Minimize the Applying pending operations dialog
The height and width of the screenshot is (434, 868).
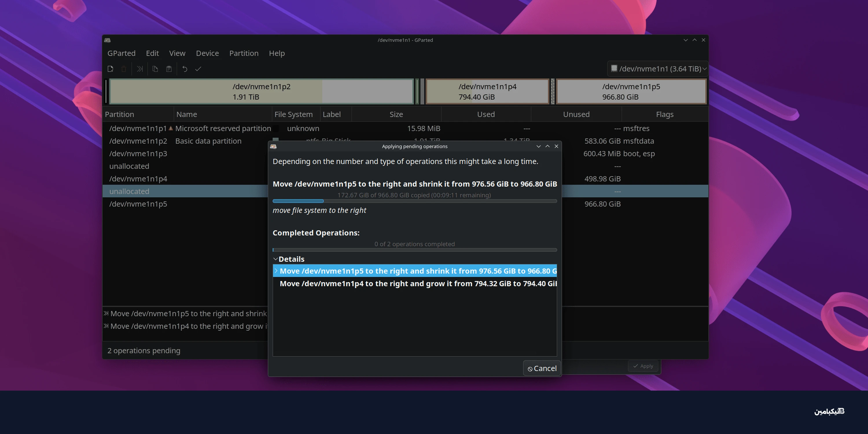point(538,146)
